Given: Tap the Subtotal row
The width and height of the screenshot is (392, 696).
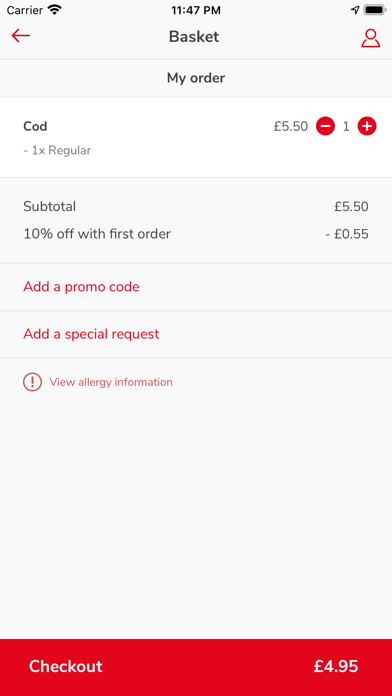Looking at the screenshot, I should pos(196,206).
